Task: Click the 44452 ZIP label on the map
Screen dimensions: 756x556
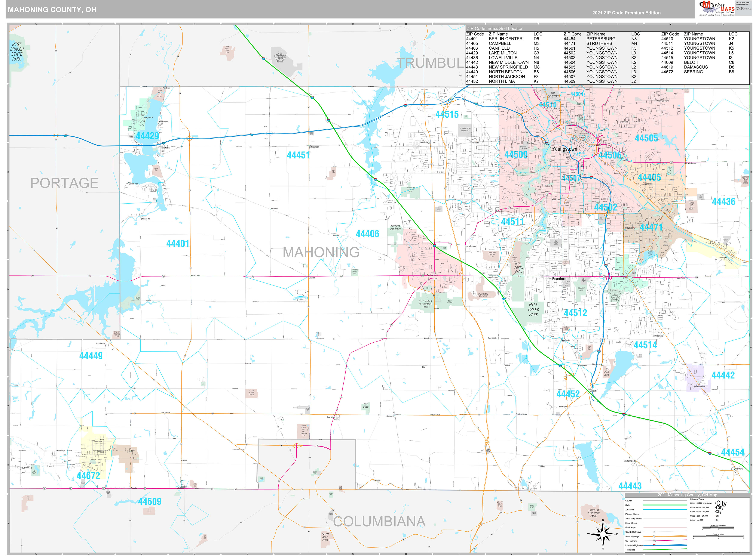Action: click(568, 394)
